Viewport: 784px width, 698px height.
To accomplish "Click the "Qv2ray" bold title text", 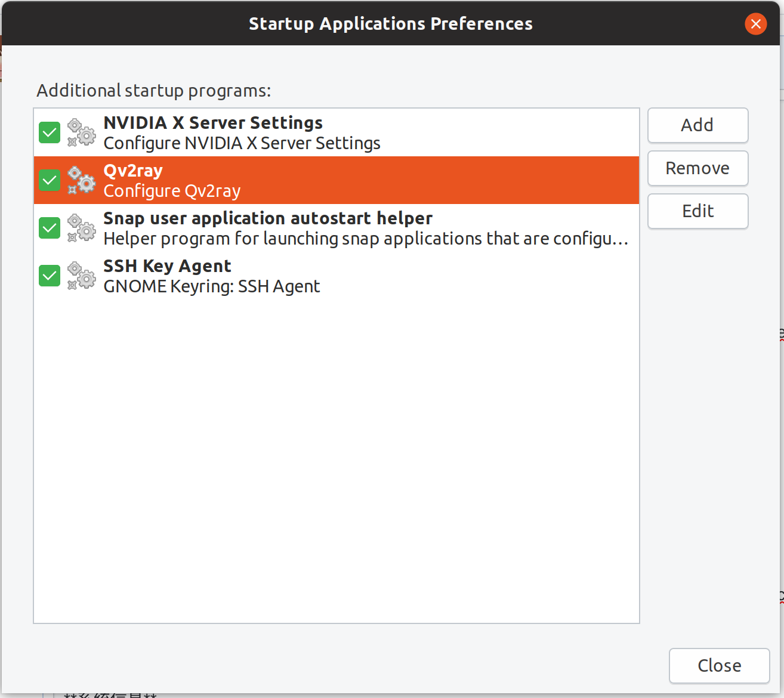I will 133,171.
